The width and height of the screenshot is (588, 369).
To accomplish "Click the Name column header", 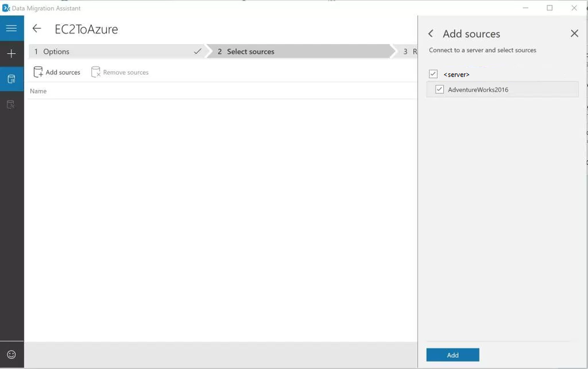I will click(38, 91).
